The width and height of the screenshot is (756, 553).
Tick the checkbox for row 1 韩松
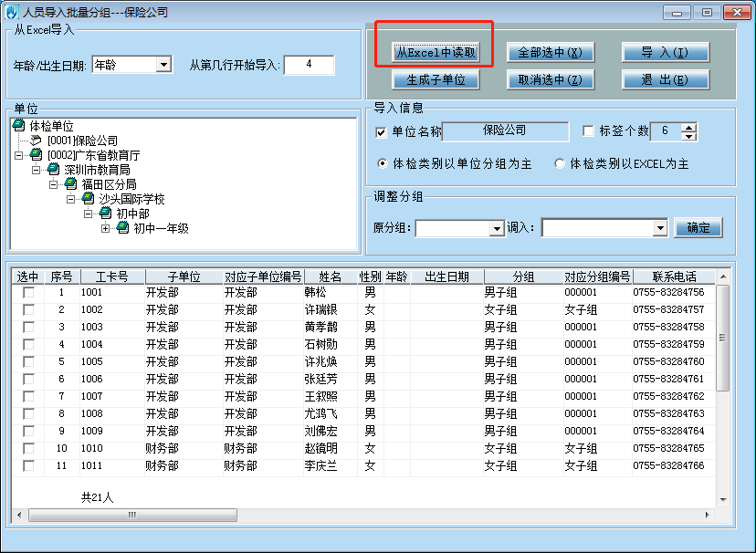(x=29, y=292)
